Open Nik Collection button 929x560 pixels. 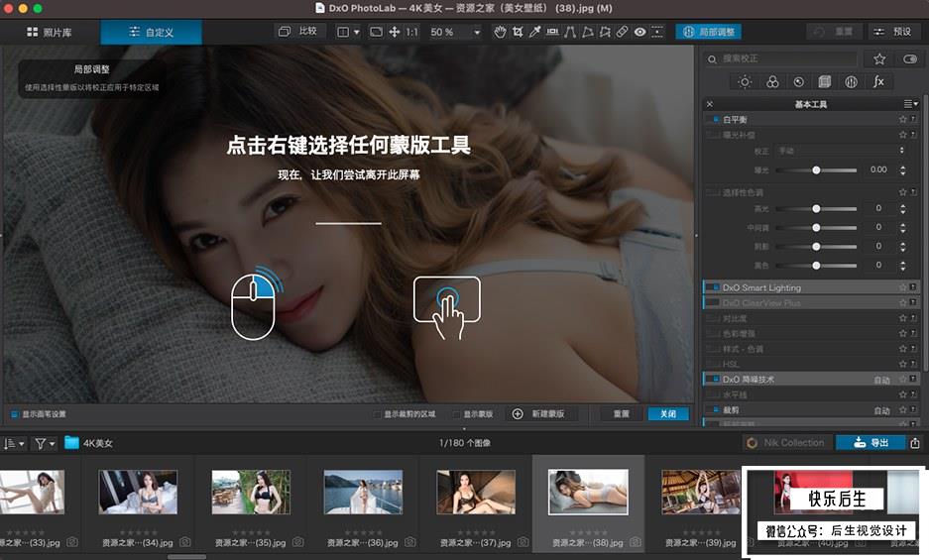pos(785,443)
